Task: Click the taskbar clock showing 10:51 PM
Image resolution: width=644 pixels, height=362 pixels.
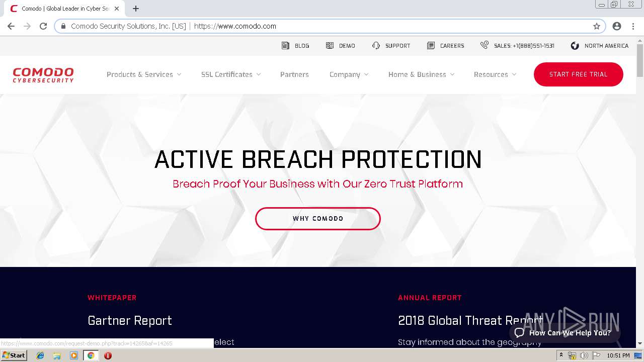Action: [x=618, y=355]
